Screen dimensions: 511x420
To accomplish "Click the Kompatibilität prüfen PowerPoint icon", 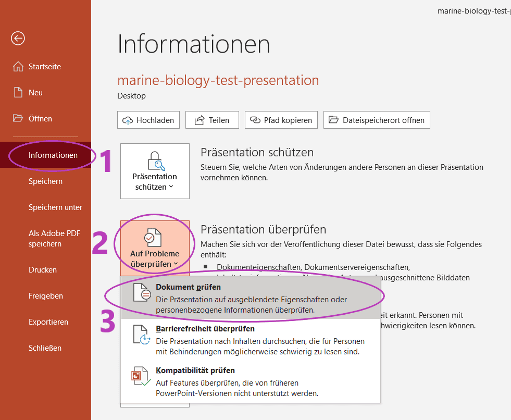I will (x=141, y=376).
